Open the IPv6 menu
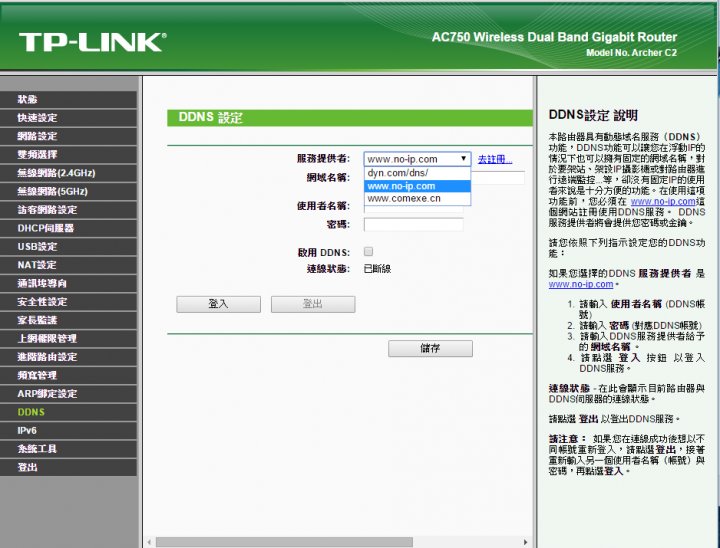 68,430
